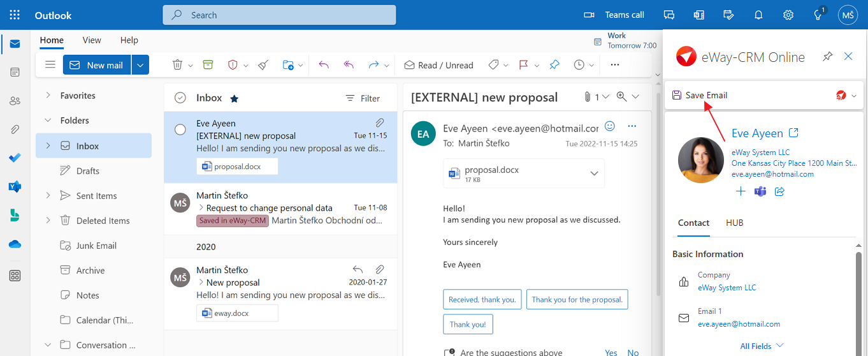Expand the Favorites section
The height and width of the screenshot is (356, 868).
(x=48, y=95)
